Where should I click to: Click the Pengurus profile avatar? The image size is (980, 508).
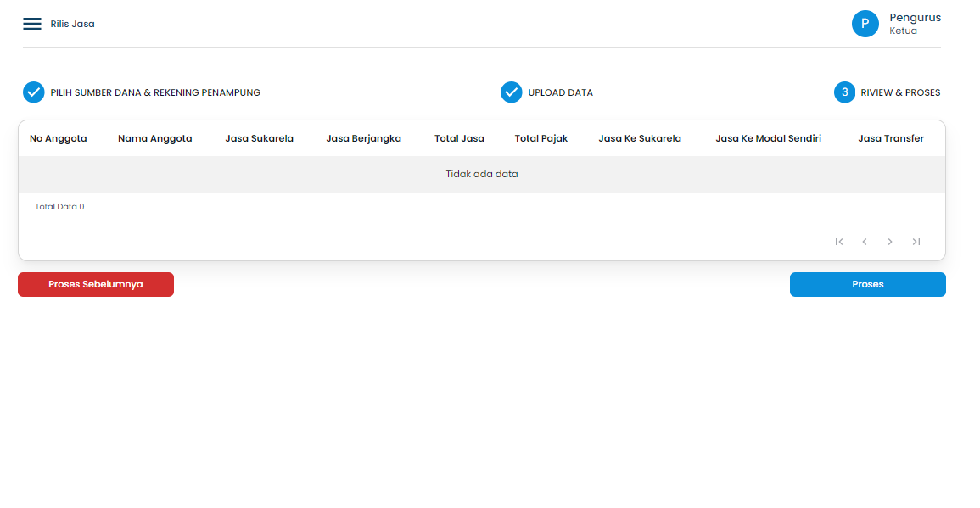(865, 24)
